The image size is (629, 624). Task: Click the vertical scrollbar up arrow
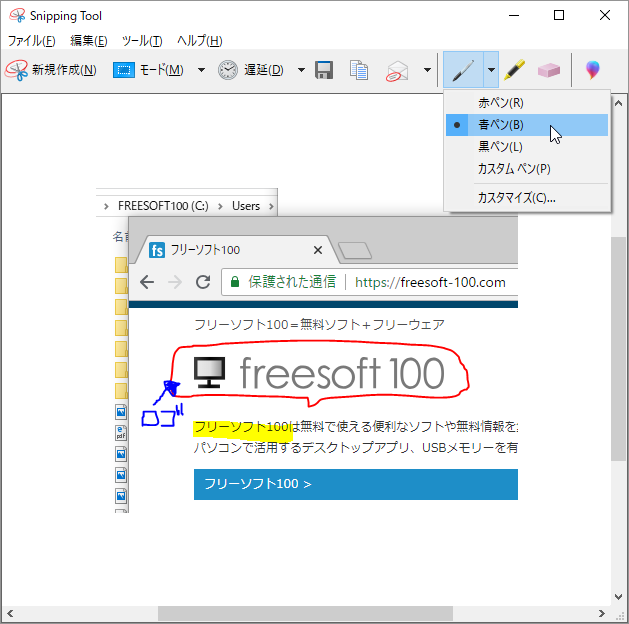click(x=619, y=103)
